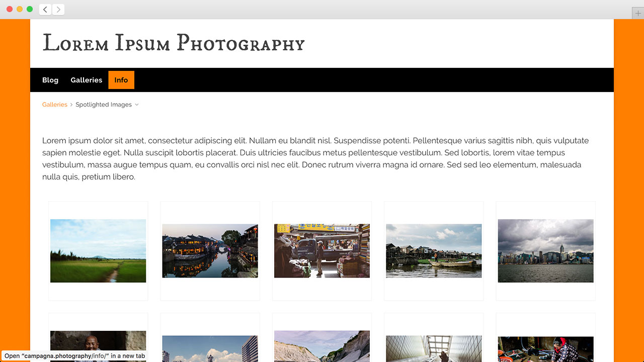The image size is (644, 362).
Task: Open the canal town night reflection photo
Action: coord(210,251)
